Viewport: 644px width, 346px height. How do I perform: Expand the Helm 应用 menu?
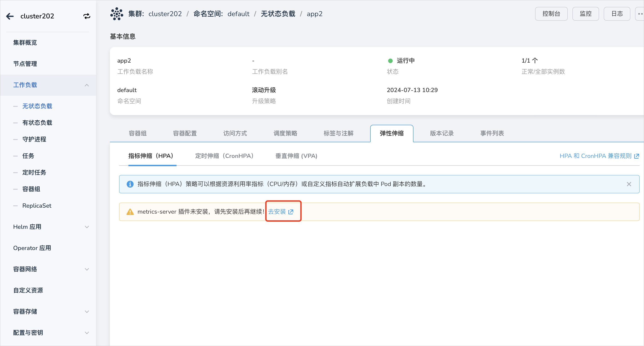(87, 227)
